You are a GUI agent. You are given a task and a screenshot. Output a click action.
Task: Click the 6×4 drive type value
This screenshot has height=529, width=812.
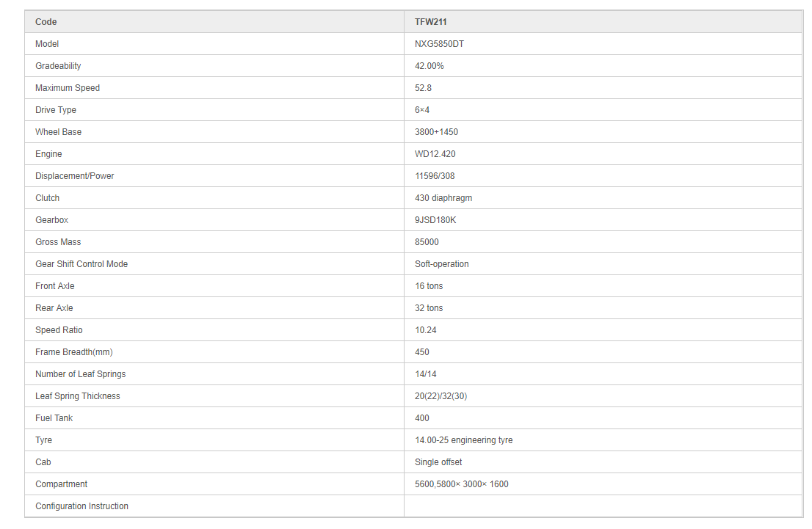click(x=422, y=110)
